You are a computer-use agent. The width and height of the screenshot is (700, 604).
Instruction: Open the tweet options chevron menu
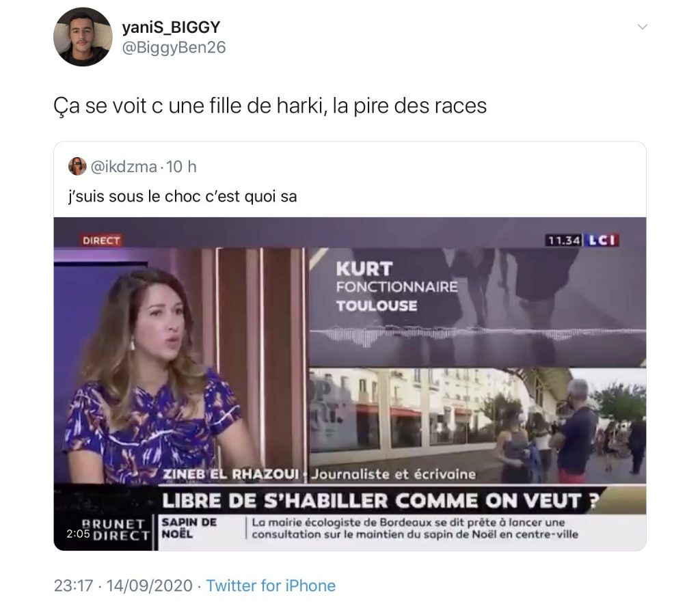click(x=643, y=27)
